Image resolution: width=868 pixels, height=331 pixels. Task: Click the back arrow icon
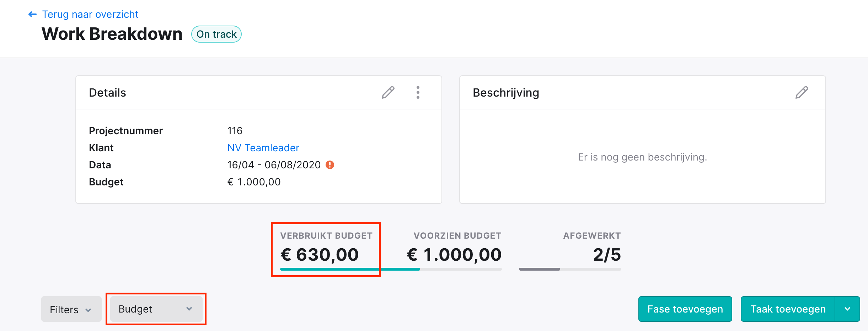point(32,14)
